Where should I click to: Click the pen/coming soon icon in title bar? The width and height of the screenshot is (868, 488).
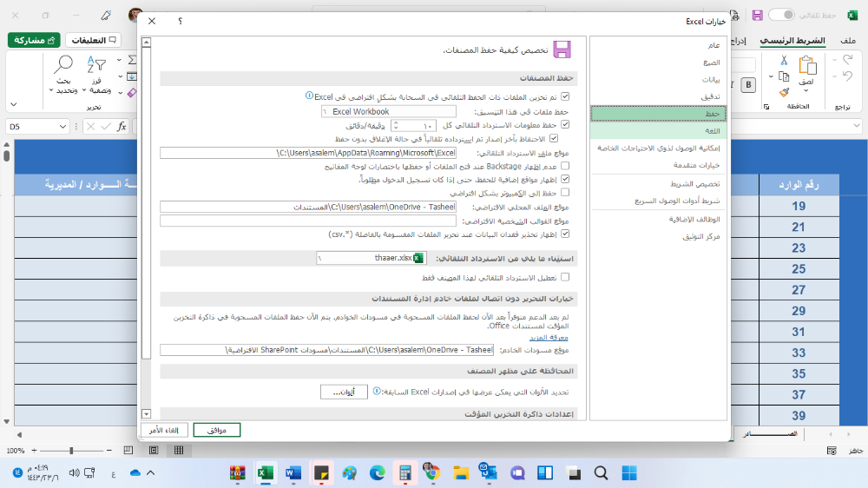pos(106,16)
